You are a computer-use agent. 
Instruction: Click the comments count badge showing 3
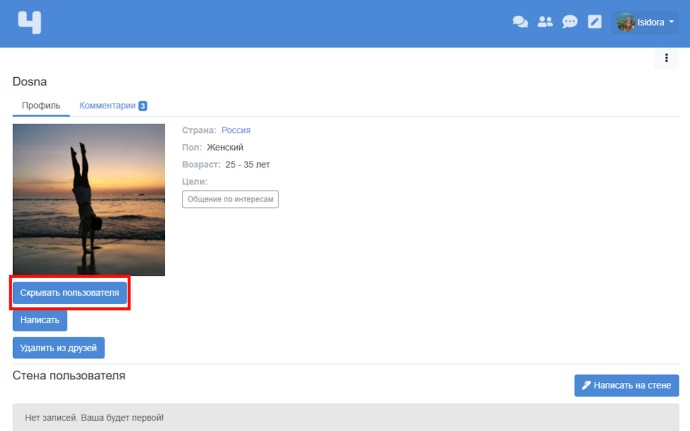coord(143,106)
